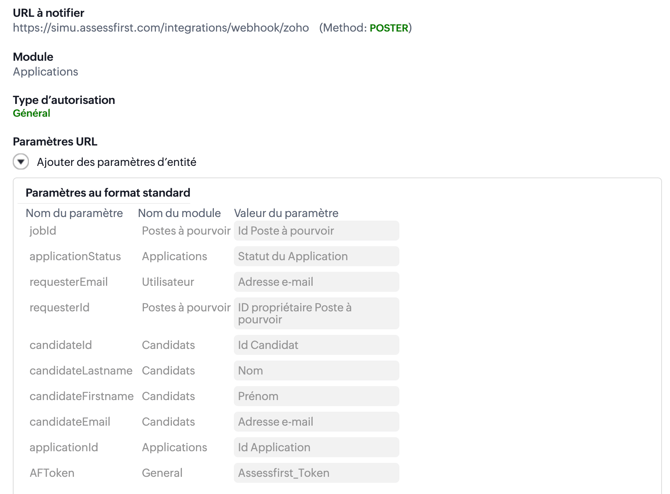The image size is (670, 494).
Task: Collapse the Ajouter des paramètres d'entité section
Action: pos(21,162)
